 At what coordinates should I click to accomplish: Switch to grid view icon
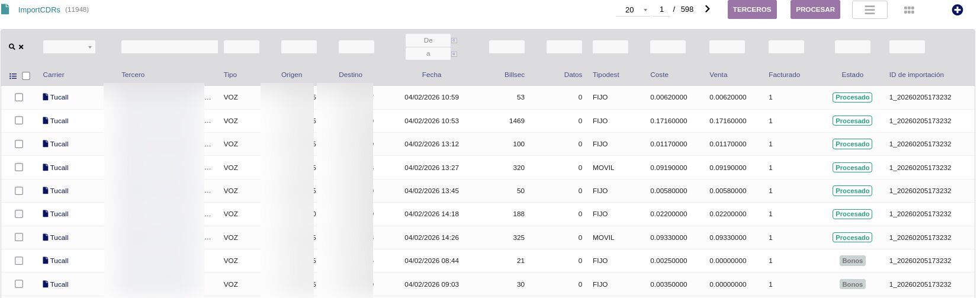tap(909, 10)
